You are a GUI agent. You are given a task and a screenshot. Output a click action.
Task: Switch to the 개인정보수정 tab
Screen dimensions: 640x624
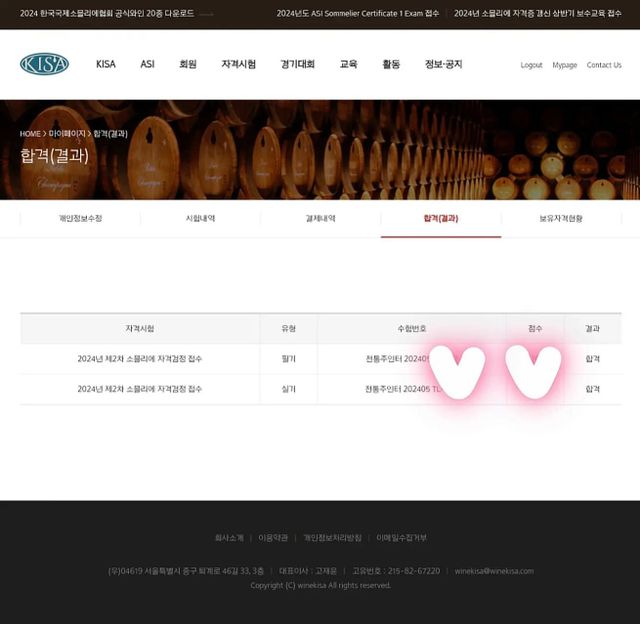coord(80,218)
